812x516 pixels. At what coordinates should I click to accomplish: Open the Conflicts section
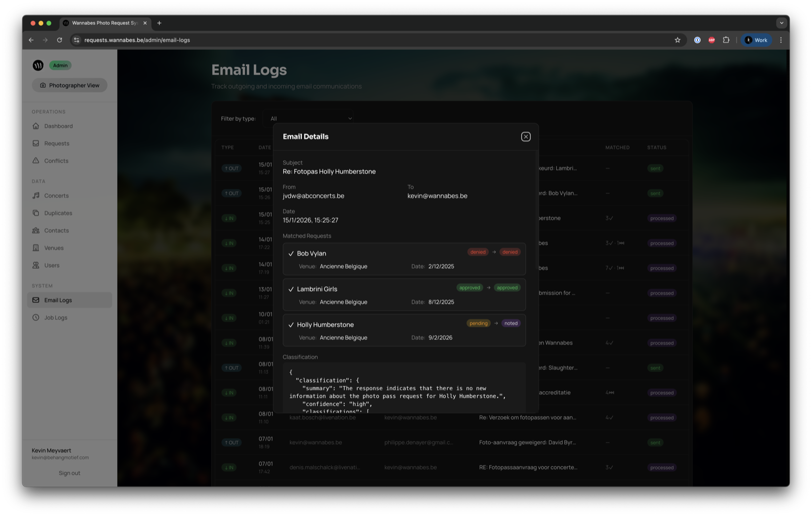(56, 160)
